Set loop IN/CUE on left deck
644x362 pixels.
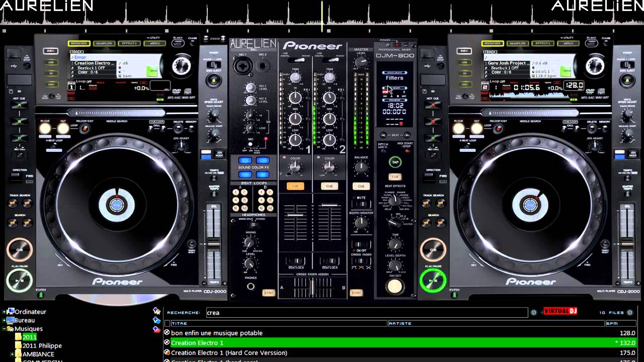pyautogui.click(x=45, y=128)
